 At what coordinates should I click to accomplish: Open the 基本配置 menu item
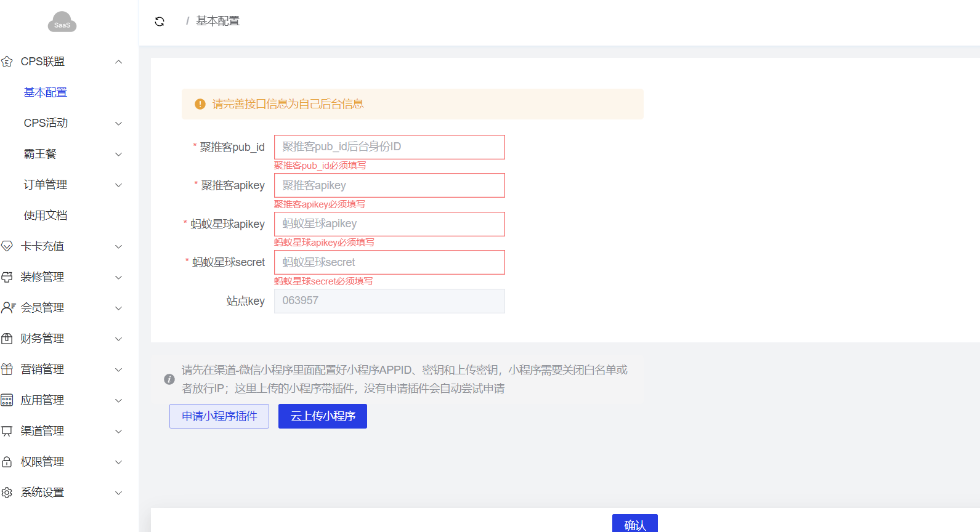click(46, 92)
